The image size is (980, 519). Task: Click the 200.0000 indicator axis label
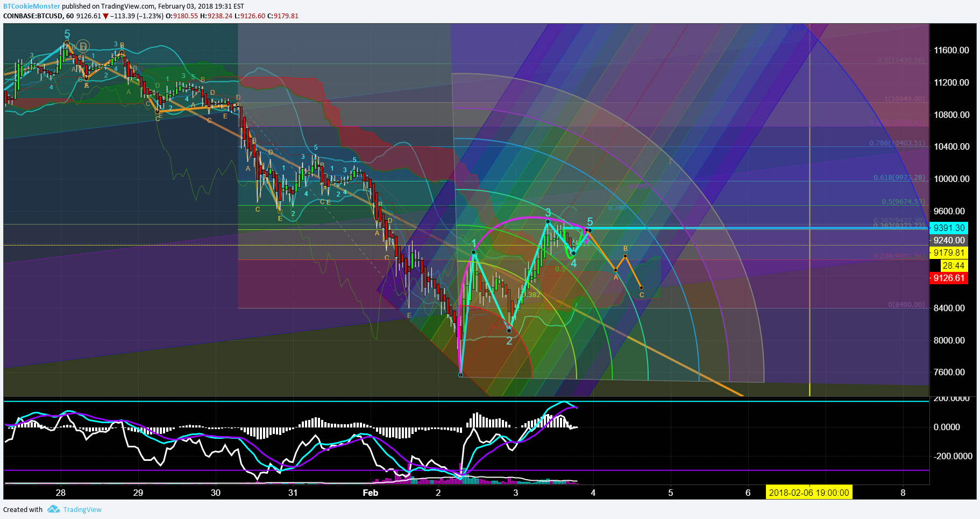point(951,398)
